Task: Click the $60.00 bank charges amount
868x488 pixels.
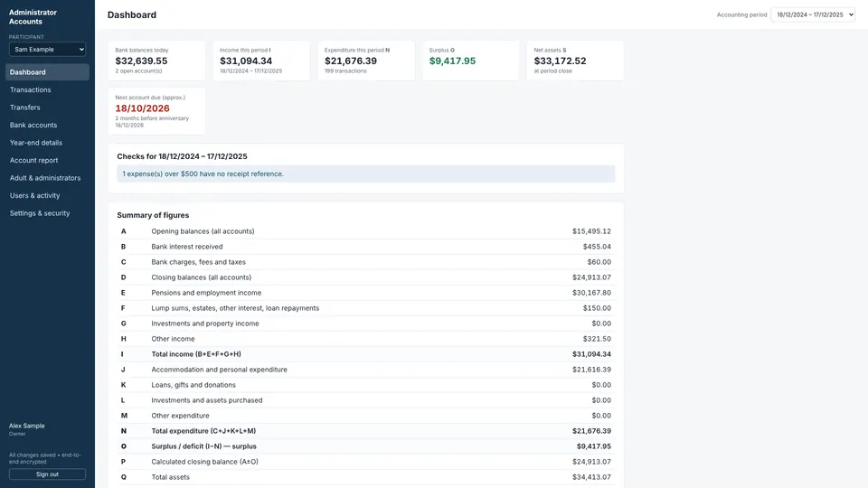Action: pos(599,262)
